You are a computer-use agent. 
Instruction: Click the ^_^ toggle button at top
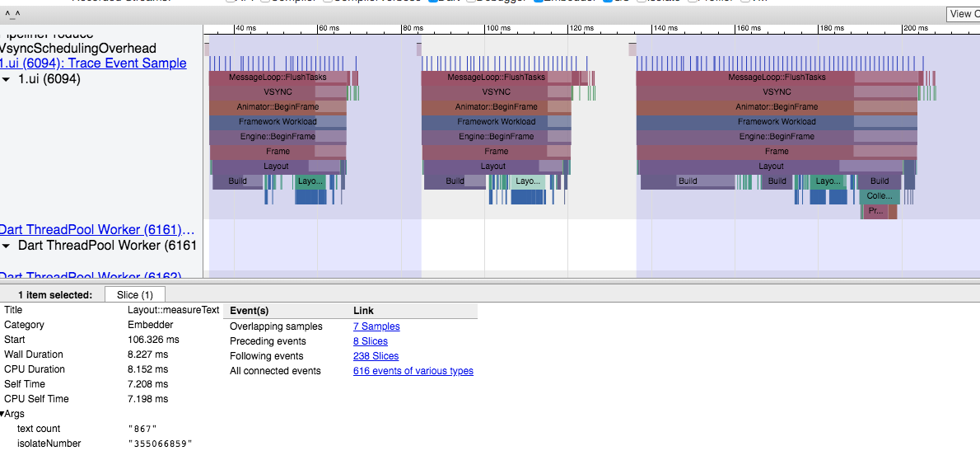coord(12,15)
